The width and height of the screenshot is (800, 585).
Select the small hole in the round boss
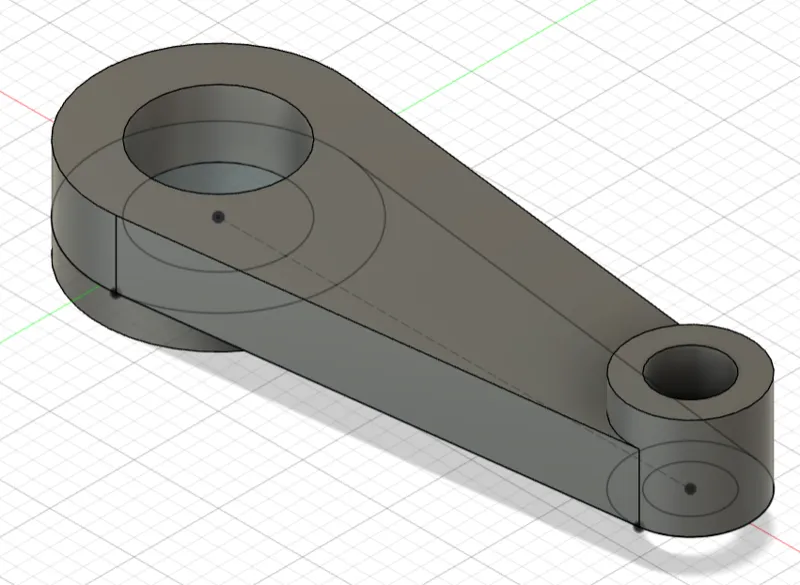pyautogui.click(x=690, y=372)
